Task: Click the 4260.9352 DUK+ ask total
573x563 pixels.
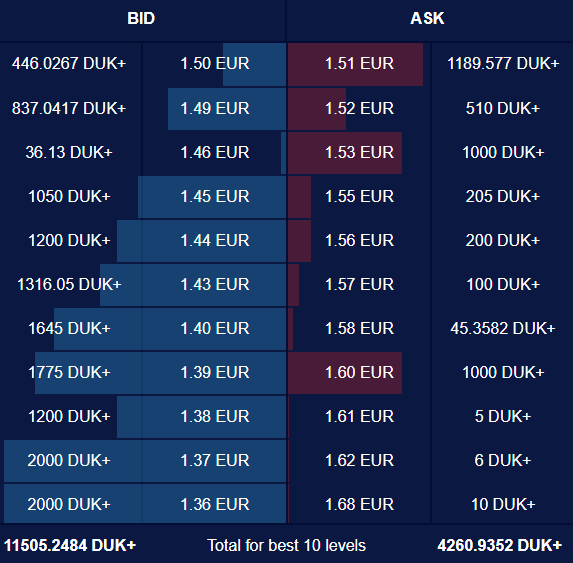Action: click(500, 545)
